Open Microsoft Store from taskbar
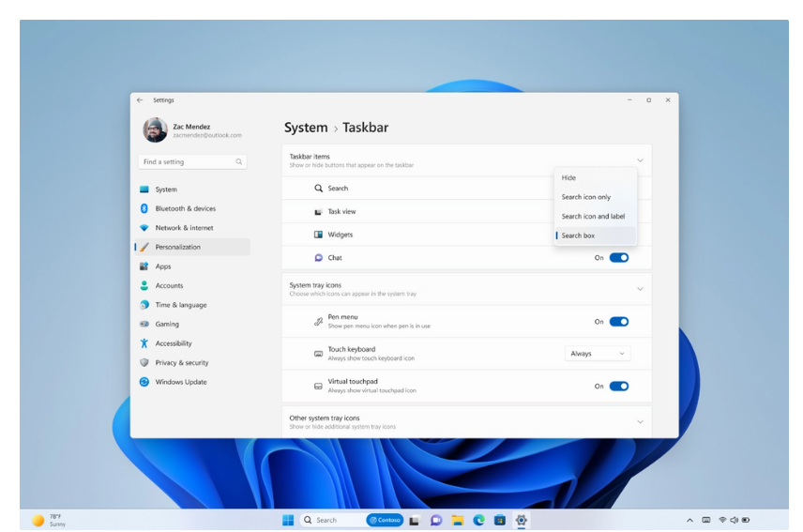Screen dimensions: 803x532 (x=500, y=520)
